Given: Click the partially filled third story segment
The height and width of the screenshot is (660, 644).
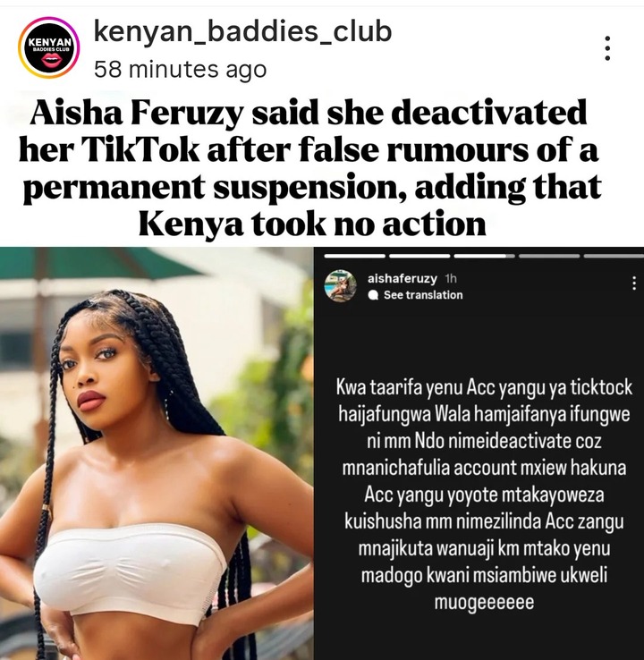Looking at the screenshot, I should [x=485, y=256].
